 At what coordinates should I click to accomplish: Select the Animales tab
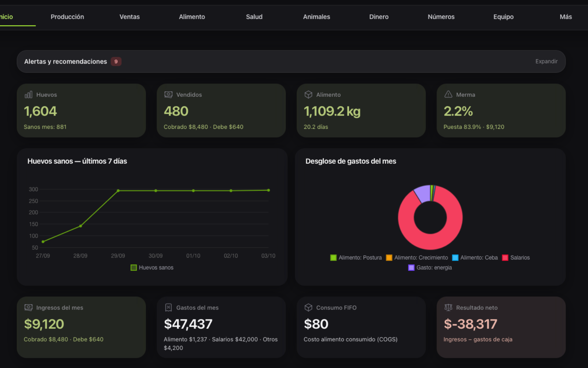point(316,17)
